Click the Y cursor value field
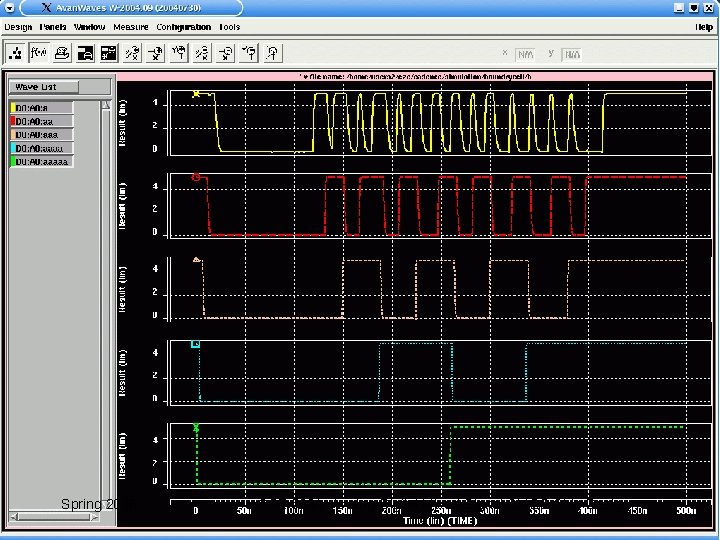This screenshot has width=720, height=540. [x=574, y=54]
